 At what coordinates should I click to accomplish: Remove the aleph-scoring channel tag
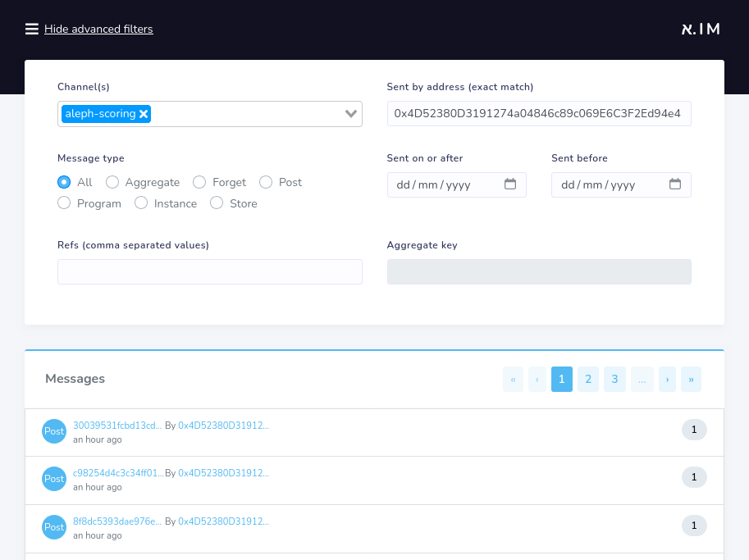click(x=143, y=113)
